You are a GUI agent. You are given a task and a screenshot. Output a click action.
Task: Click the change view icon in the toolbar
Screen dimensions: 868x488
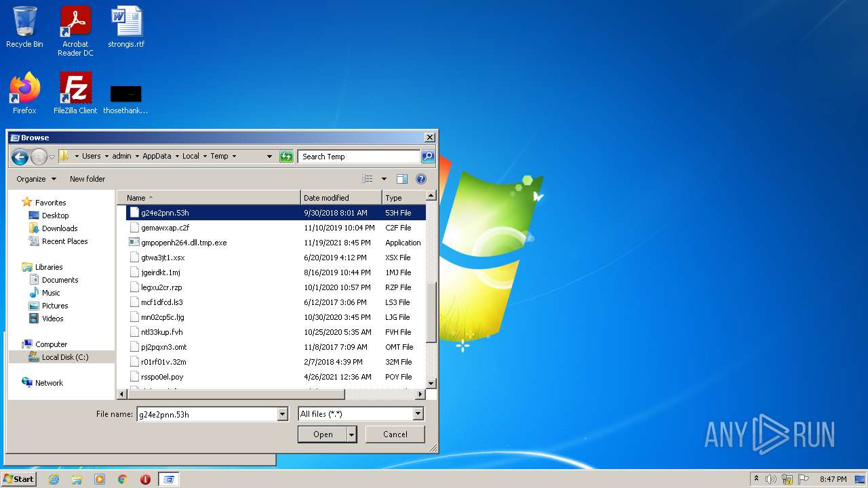(368, 179)
